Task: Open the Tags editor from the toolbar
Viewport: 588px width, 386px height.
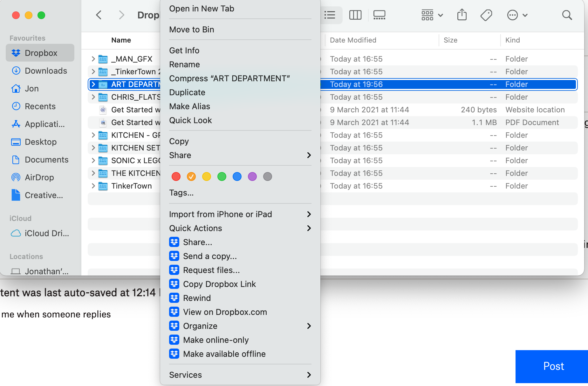Action: pos(487,15)
